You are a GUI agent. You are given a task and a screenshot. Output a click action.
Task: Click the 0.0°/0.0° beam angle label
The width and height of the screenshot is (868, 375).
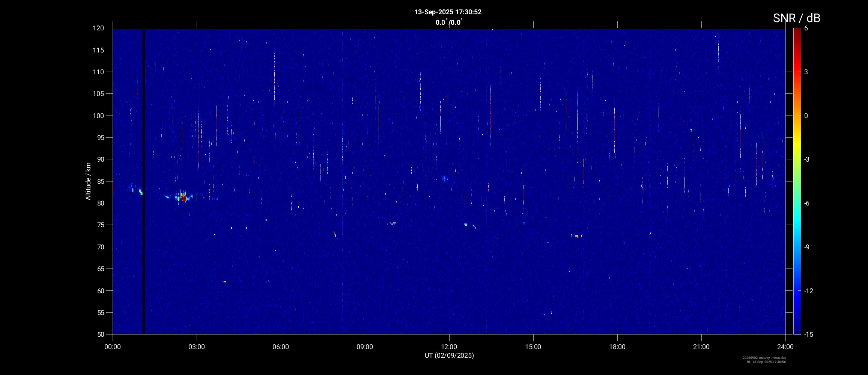449,22
